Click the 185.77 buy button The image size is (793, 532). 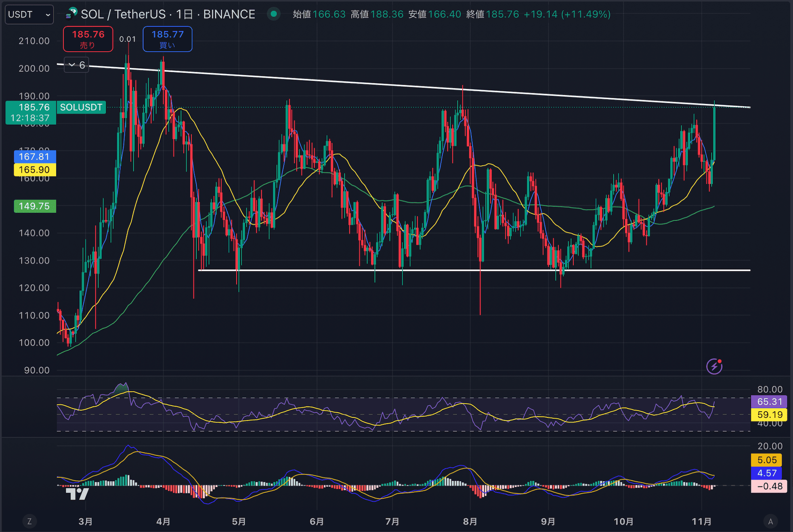[x=168, y=39]
